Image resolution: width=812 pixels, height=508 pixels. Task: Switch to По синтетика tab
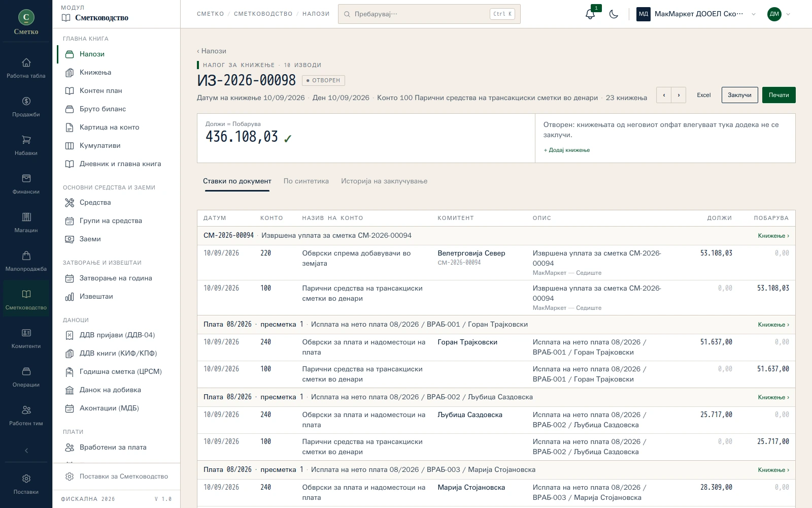[306, 181]
